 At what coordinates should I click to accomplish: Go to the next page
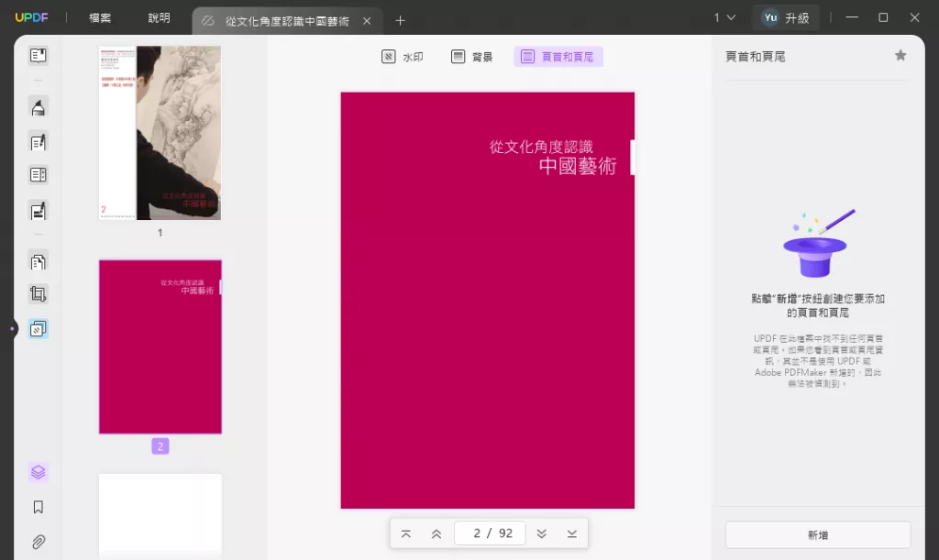click(541, 533)
